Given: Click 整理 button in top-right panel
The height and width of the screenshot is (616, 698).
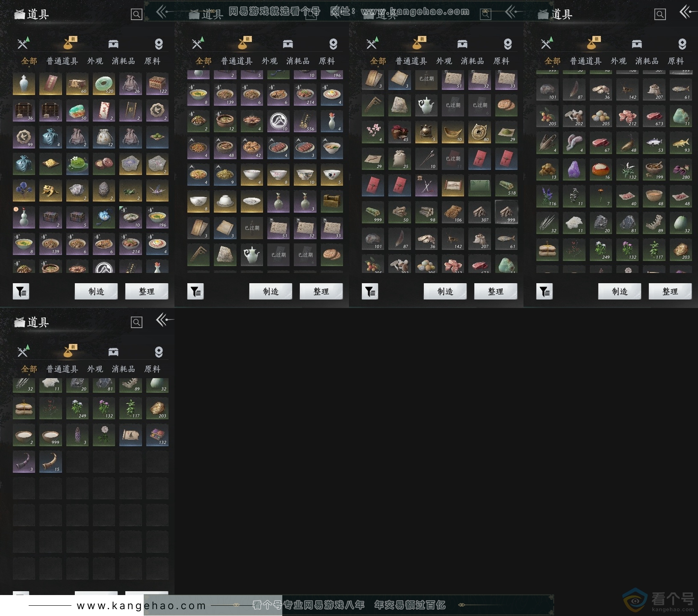Looking at the screenshot, I should (x=670, y=291).
